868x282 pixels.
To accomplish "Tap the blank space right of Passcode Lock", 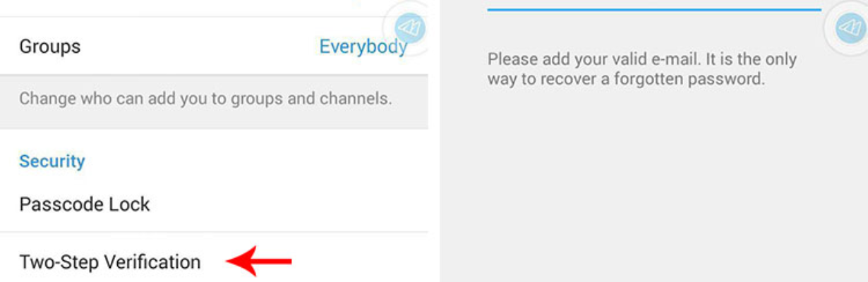I will tap(289, 204).
